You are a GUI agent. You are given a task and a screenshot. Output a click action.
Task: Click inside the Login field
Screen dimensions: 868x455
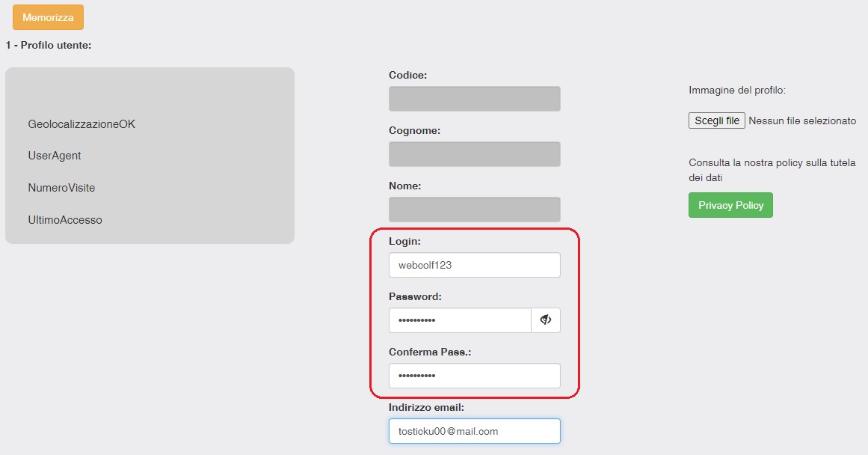point(474,264)
